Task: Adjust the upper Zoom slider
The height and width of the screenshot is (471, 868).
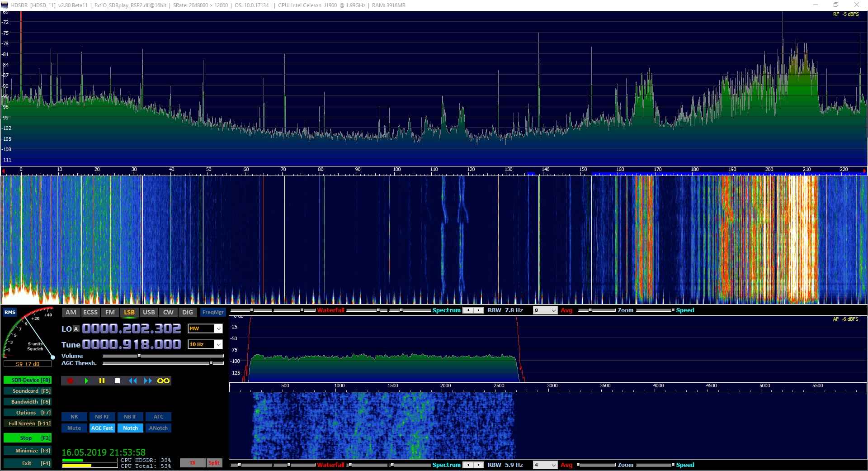Action: [597, 310]
